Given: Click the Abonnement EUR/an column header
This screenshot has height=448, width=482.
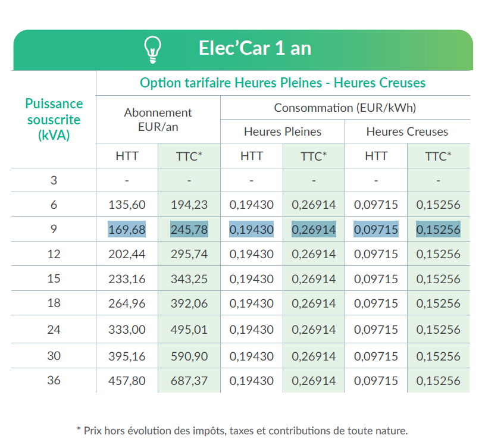Looking at the screenshot, I should coord(158,120).
